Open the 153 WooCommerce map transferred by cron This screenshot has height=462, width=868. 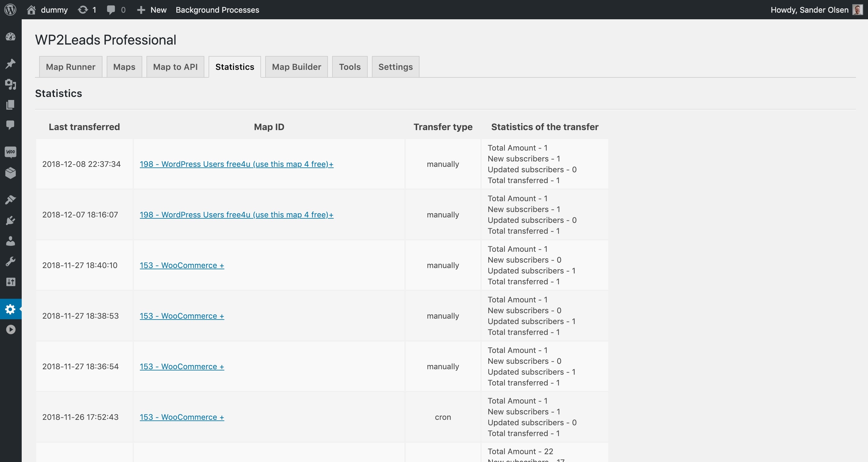click(182, 417)
